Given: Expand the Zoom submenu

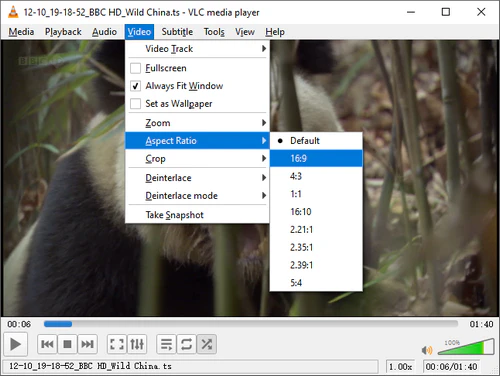Looking at the screenshot, I should [x=197, y=123].
